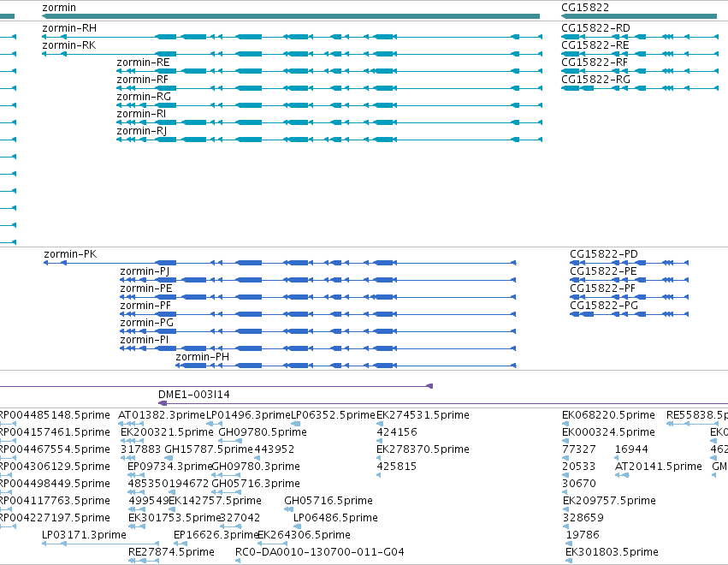The width and height of the screenshot is (728, 565).
Task: Click EST GH05716.3prime
Action: coord(256,484)
